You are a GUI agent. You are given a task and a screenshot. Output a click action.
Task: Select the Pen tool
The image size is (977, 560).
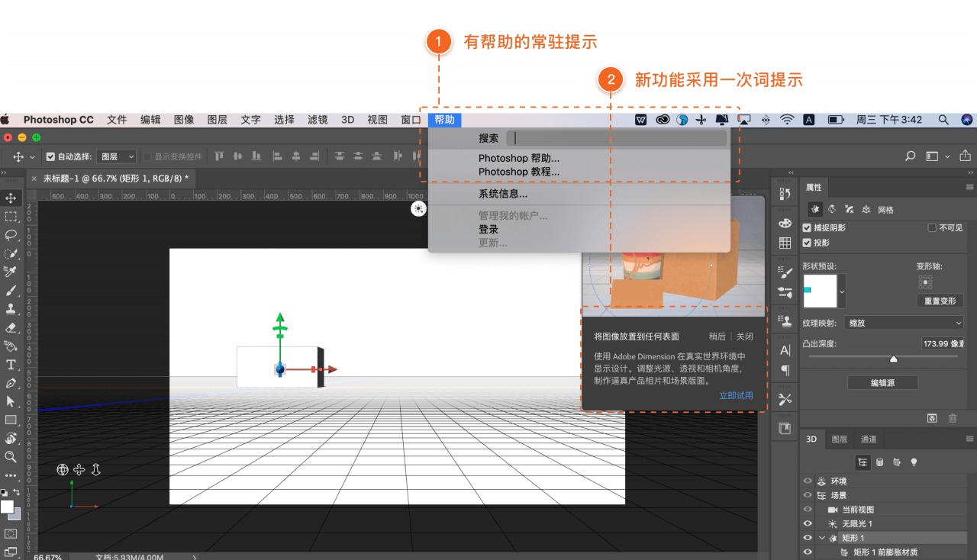coord(11,383)
